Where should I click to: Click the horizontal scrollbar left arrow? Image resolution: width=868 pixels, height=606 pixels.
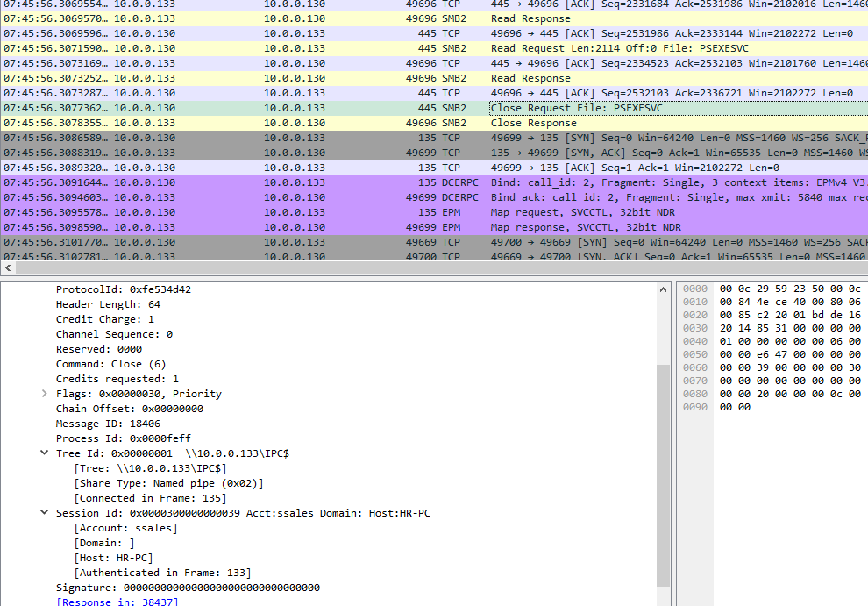click(x=7, y=267)
